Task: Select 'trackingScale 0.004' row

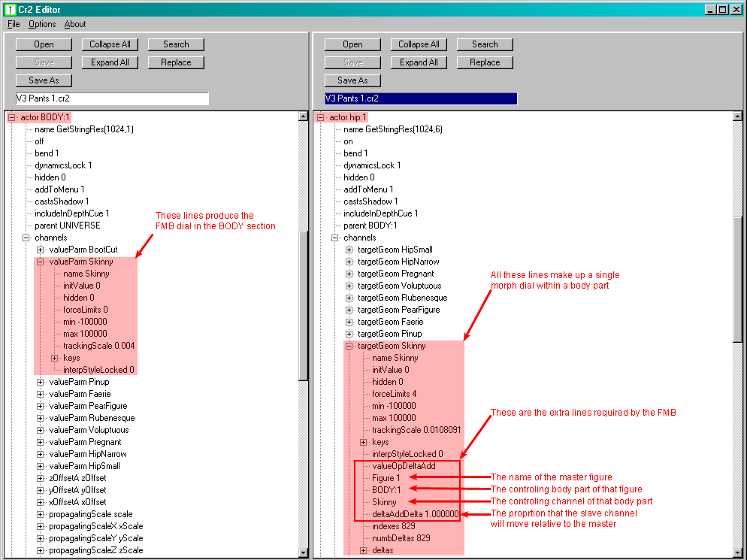Action: pyautogui.click(x=98, y=346)
